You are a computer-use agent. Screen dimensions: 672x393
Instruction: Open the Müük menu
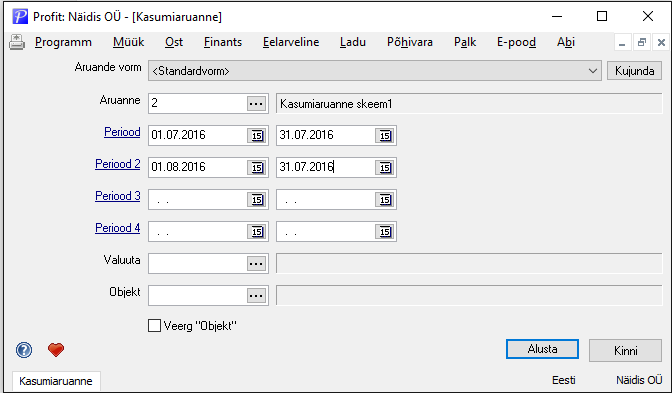click(129, 42)
